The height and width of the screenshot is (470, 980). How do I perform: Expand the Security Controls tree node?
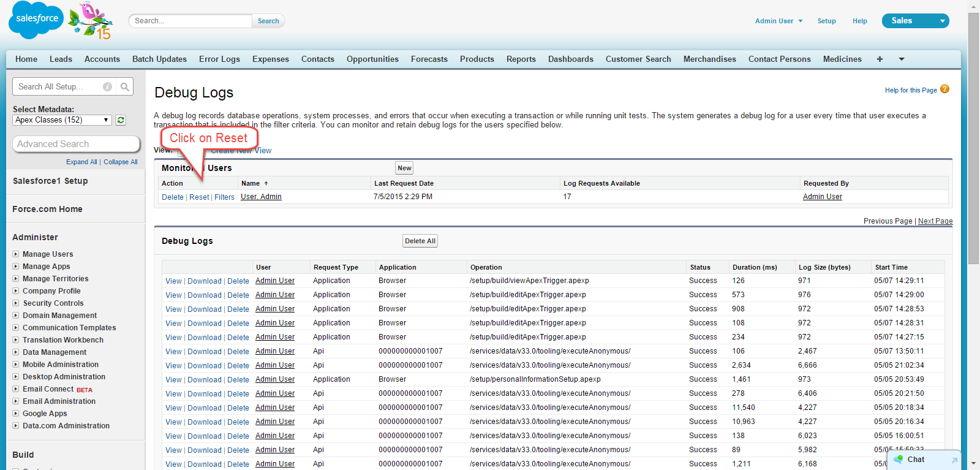point(16,303)
